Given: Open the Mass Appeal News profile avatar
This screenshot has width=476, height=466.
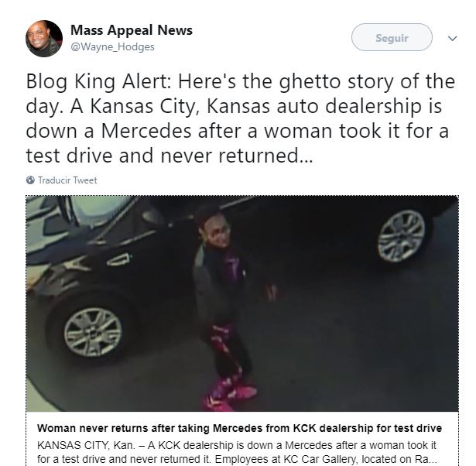Looking at the screenshot, I should point(44,39).
